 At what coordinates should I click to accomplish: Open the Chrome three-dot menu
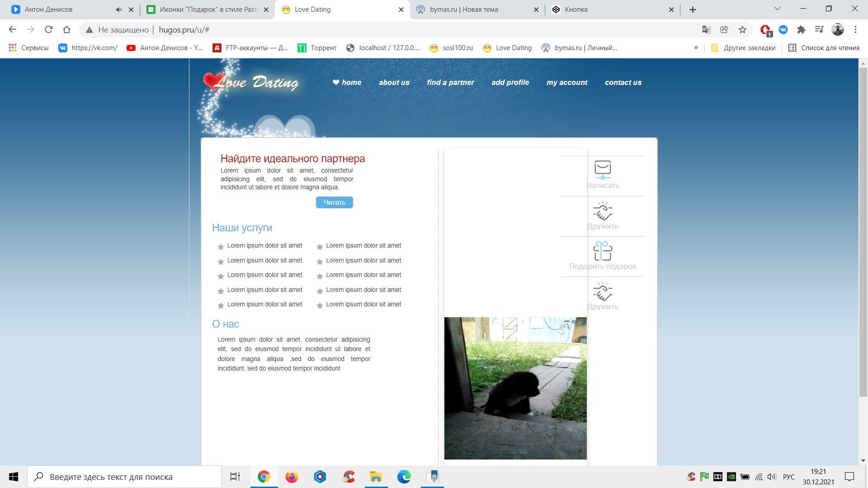pyautogui.click(x=855, y=30)
